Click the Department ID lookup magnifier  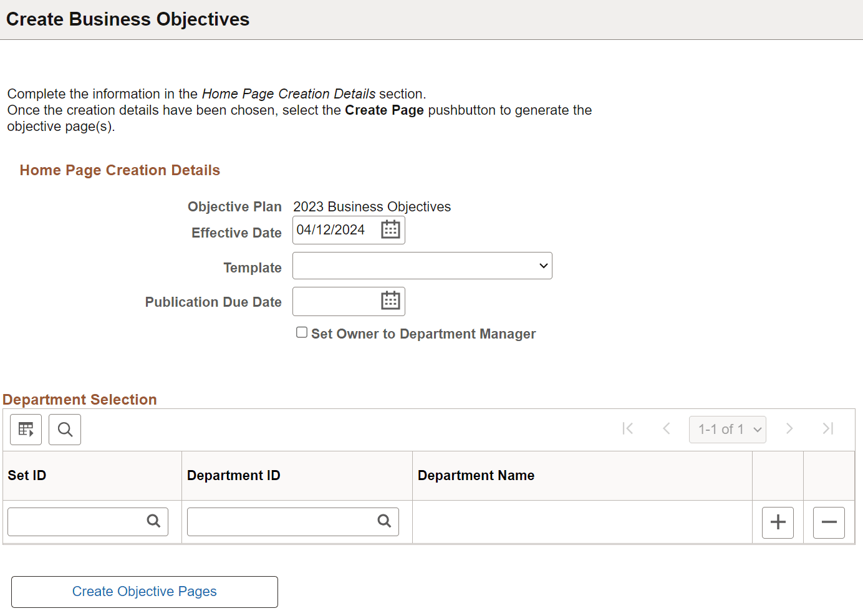[383, 521]
